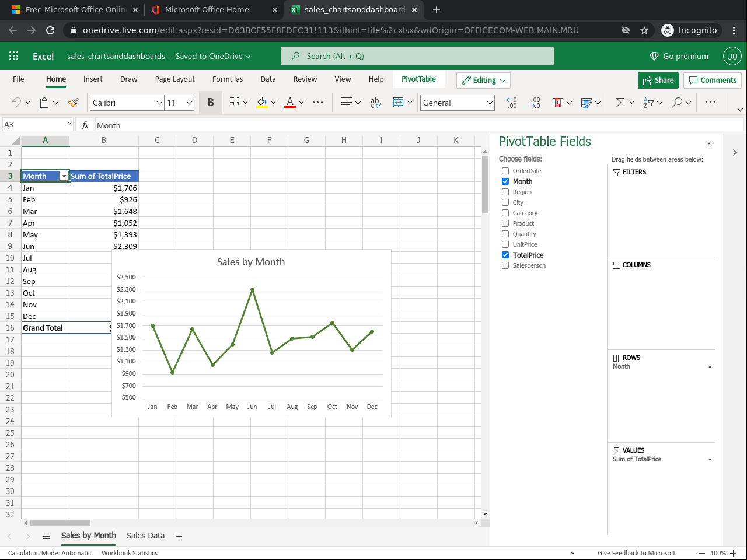Screen dimensions: 747x560
Task: Switch to the Page Layout tab
Action: pos(175,79)
